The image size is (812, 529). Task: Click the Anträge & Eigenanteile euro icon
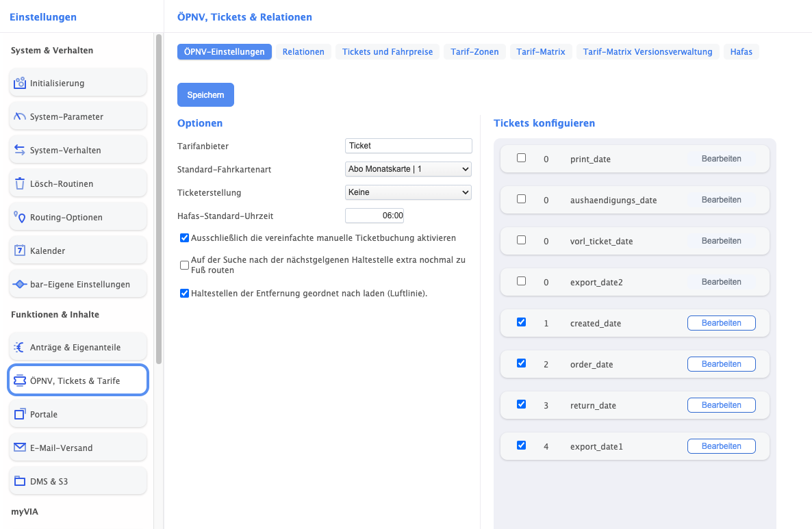[20, 348]
